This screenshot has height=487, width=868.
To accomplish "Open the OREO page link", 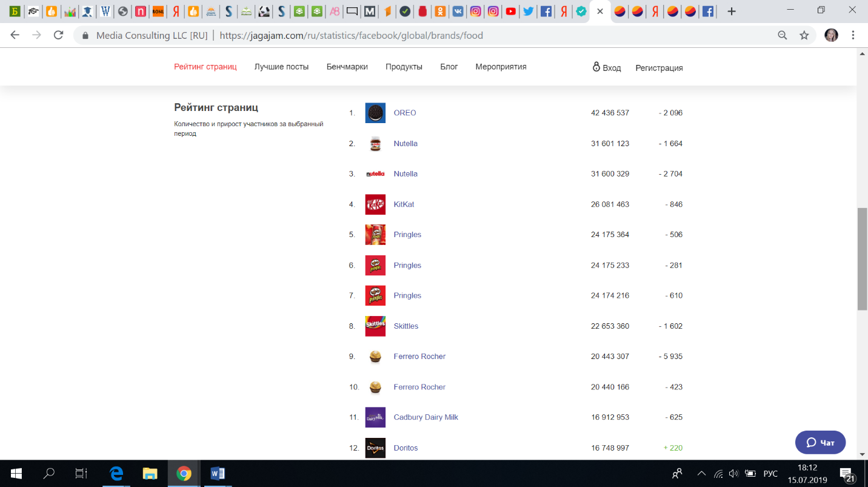I will pyautogui.click(x=405, y=113).
